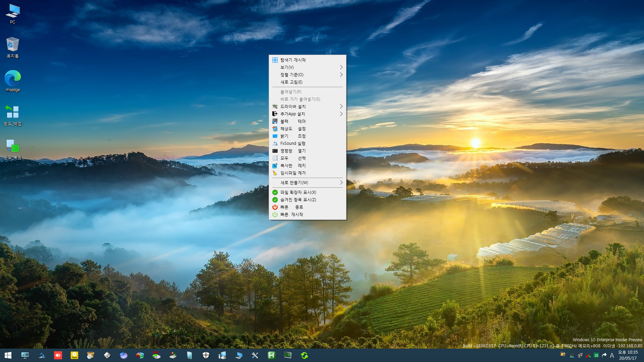Open the red AnyDesk taskbar icon
Screen dimensions: 644x362
pyautogui.click(x=58, y=355)
